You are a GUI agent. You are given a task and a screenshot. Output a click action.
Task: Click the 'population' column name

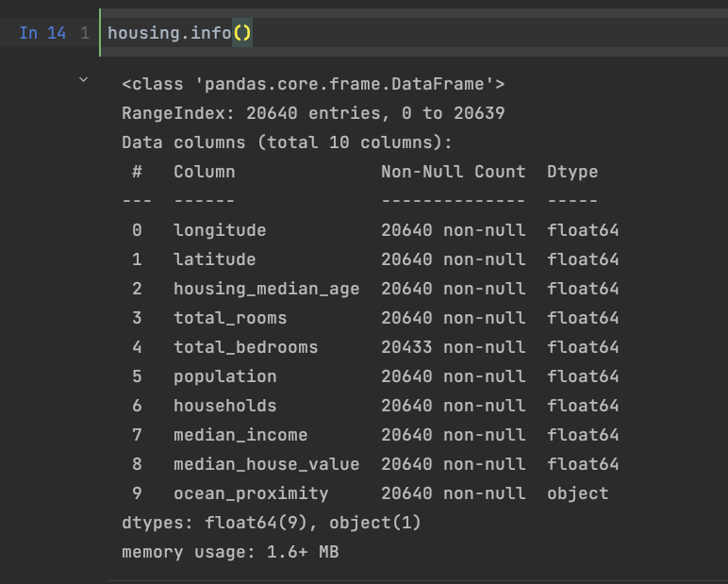(x=224, y=376)
